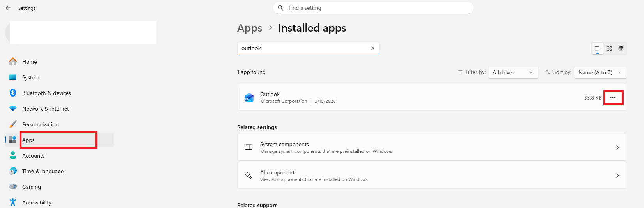Open Bluetooth & devices settings

point(60,93)
